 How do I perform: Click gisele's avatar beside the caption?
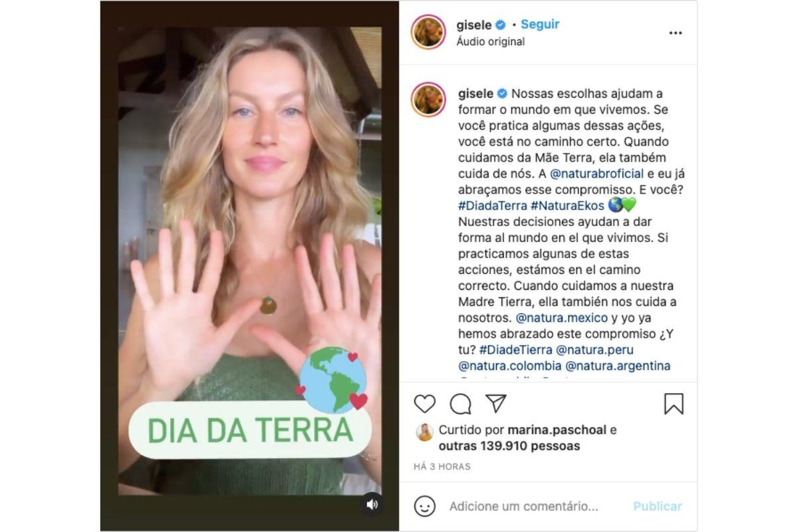coord(428,100)
